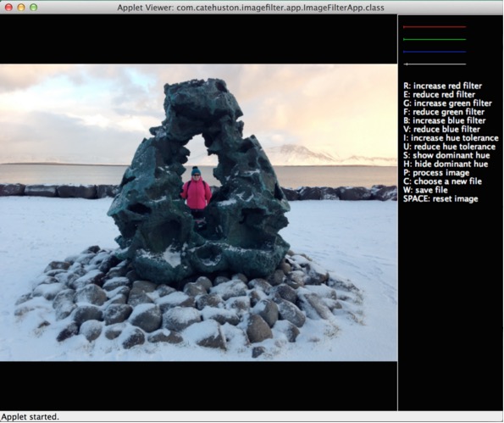The width and height of the screenshot is (504, 423).
Task: Click the yellow minimize window button
Action: pyautogui.click(x=21, y=8)
